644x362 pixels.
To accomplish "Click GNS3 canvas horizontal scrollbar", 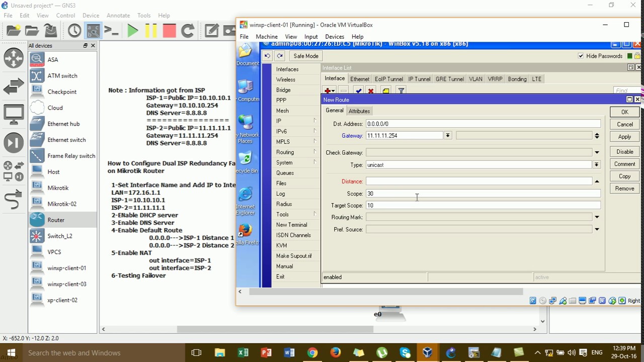I will [275, 329].
